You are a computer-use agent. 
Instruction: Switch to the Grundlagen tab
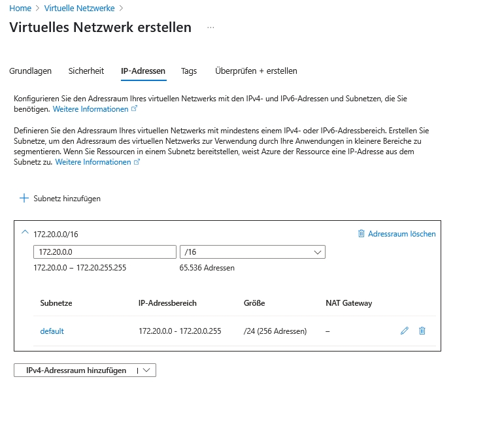[30, 71]
